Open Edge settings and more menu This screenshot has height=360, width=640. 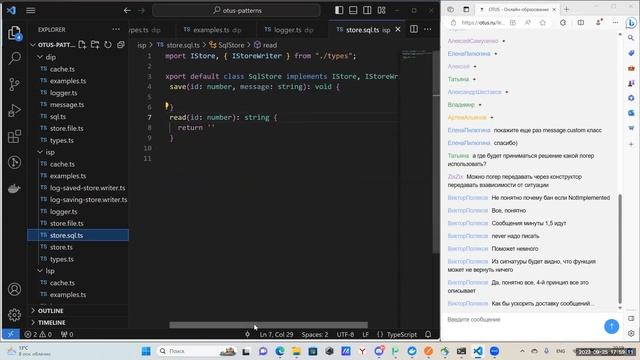pyautogui.click(x=615, y=23)
